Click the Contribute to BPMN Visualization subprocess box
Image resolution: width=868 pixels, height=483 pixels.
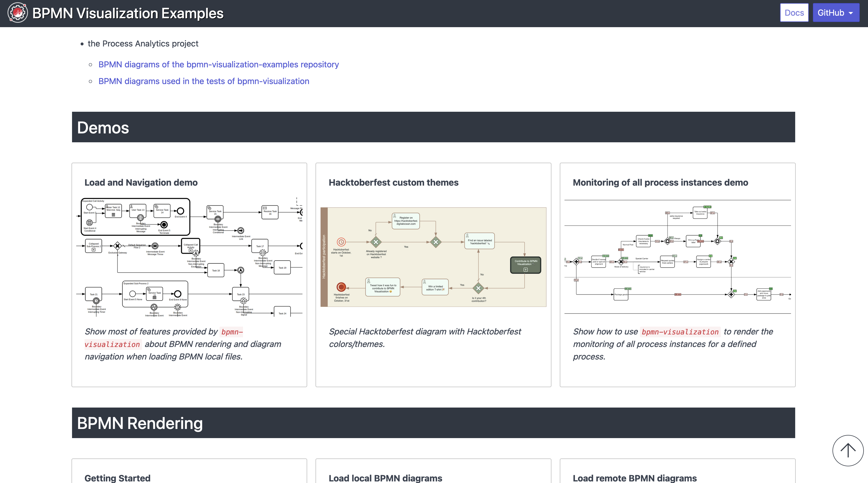(525, 265)
